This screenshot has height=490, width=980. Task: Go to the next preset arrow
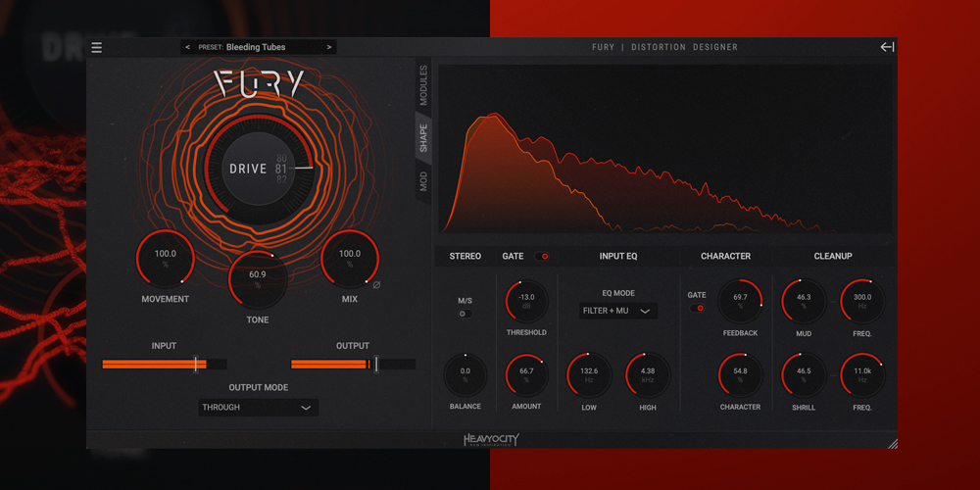[329, 47]
